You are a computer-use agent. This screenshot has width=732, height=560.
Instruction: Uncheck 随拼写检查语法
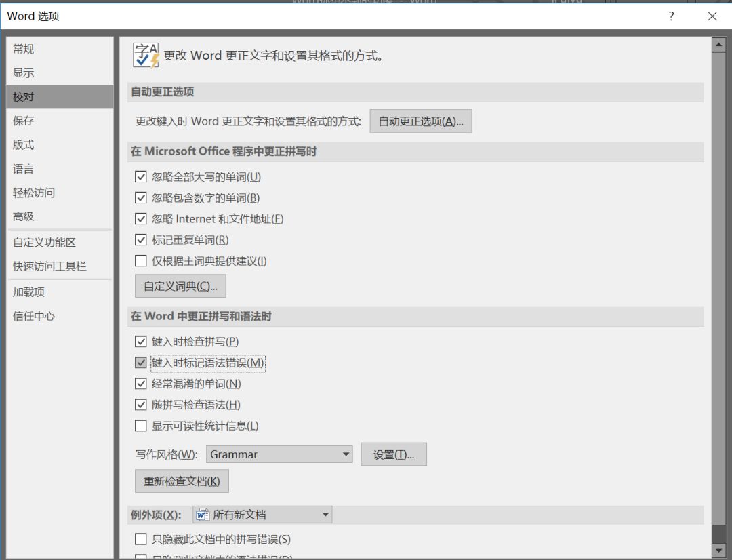click(140, 405)
